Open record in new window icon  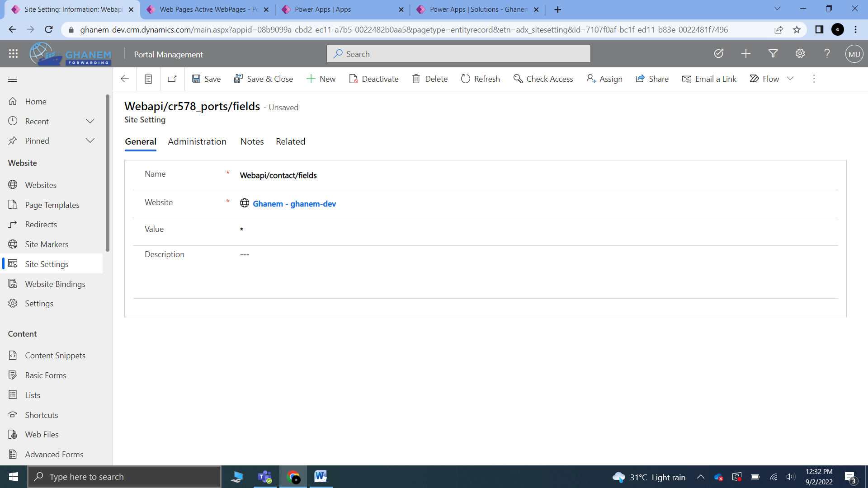coord(172,79)
